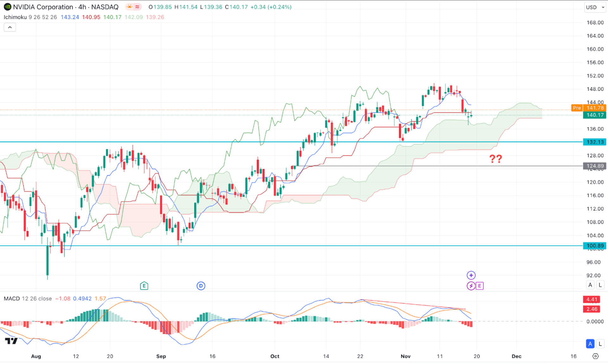This screenshot has width=608, height=364.
Task: Click the Sep label on time axis
Action: [161, 356]
